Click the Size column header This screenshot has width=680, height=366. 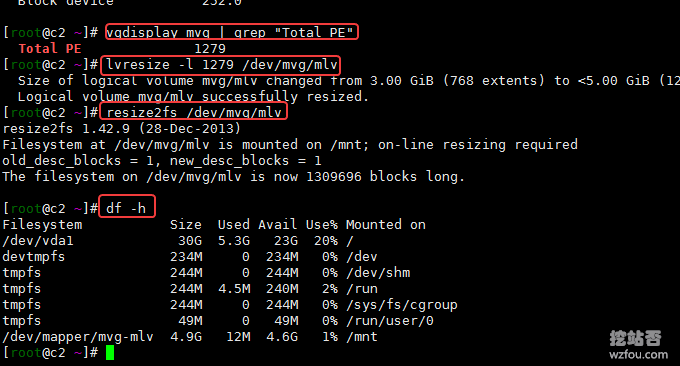tap(186, 225)
